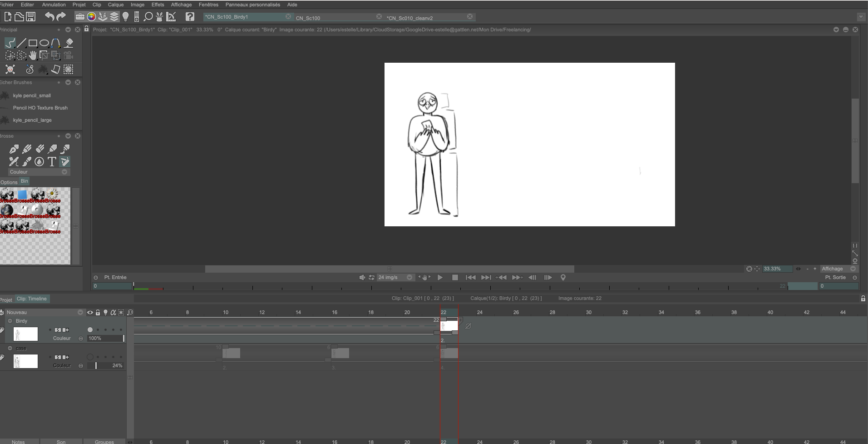Open the 24 img/s framerate dropdown
The image size is (868, 444).
pos(408,277)
